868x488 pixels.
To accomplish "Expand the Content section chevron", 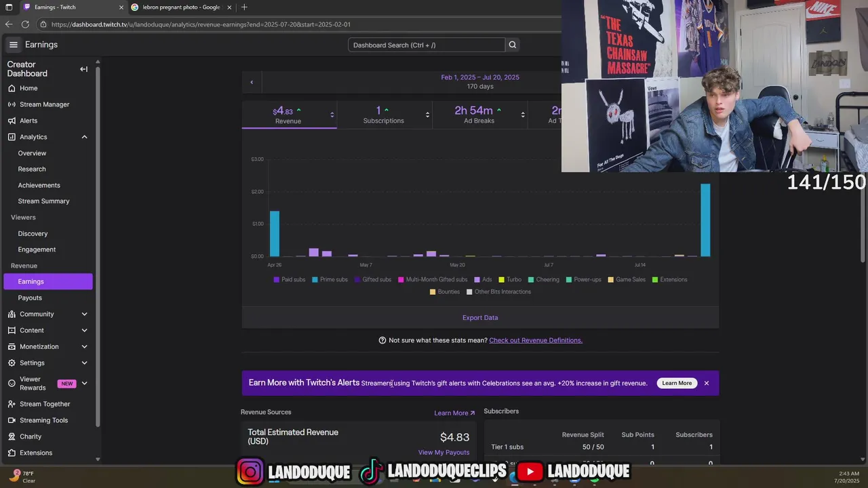I will tap(84, 330).
